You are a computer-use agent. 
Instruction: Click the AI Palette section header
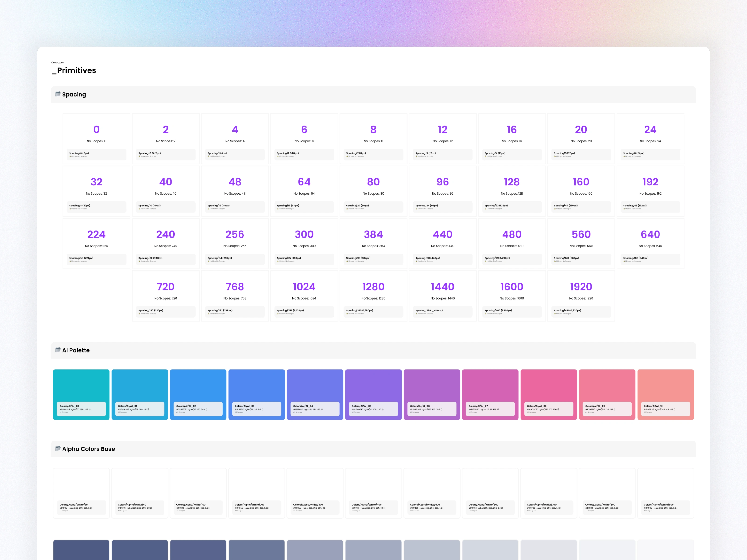click(76, 350)
